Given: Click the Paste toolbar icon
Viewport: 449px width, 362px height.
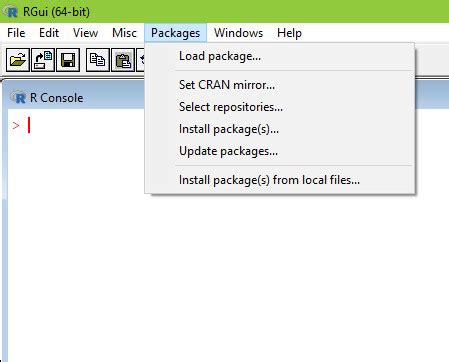Looking at the screenshot, I should click(123, 60).
